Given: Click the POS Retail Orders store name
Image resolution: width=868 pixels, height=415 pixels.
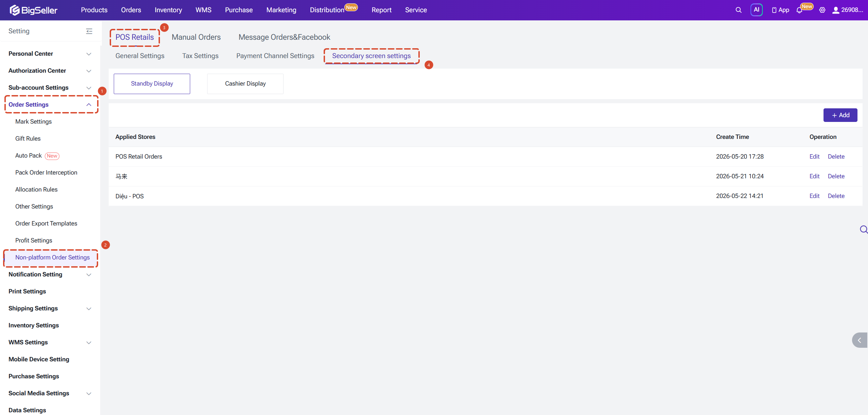Looking at the screenshot, I should pos(139,157).
